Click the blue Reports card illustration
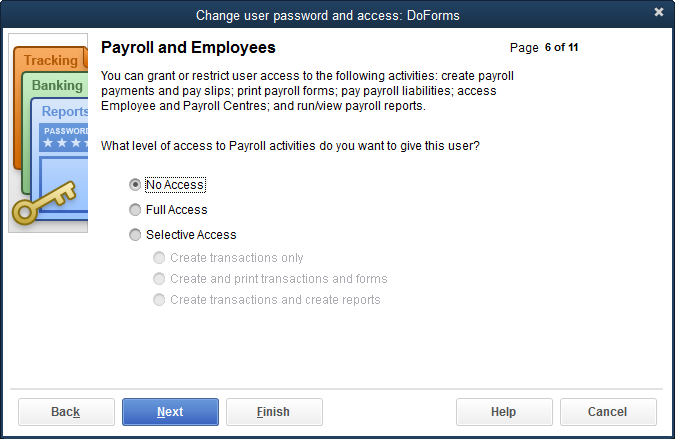 [64, 112]
